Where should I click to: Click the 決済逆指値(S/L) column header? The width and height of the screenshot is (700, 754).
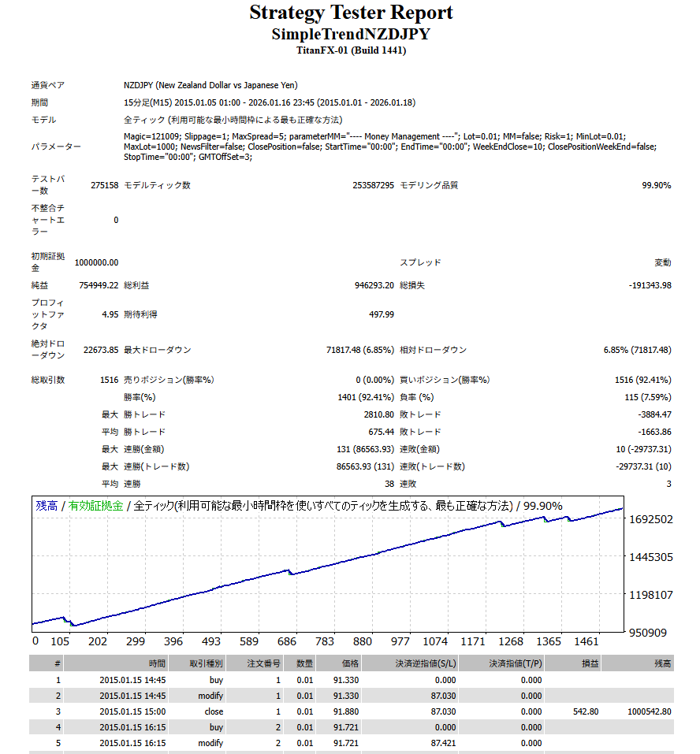coord(426,663)
